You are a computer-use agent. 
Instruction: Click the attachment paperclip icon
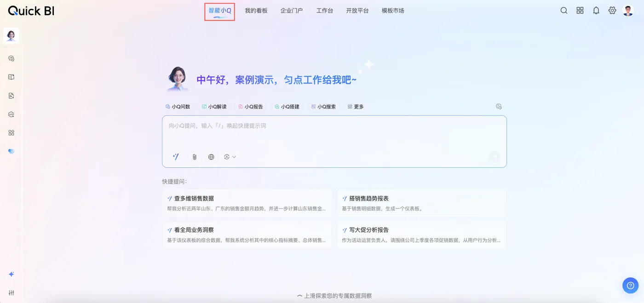195,157
